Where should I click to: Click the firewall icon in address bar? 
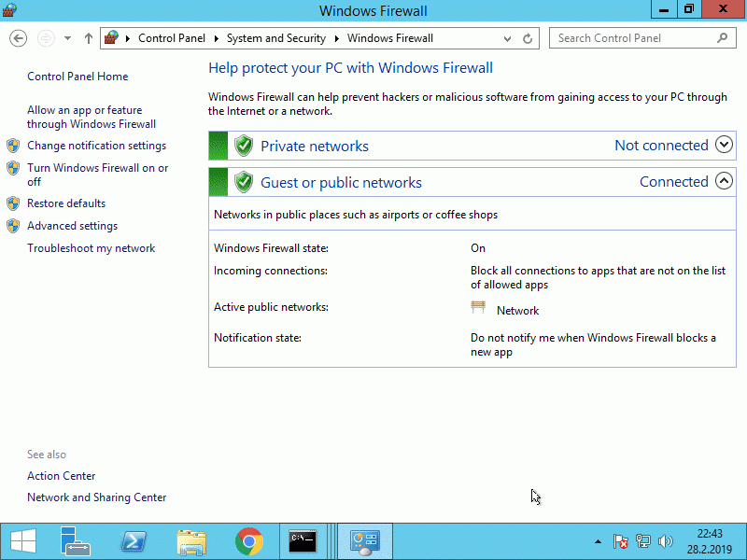tap(111, 37)
